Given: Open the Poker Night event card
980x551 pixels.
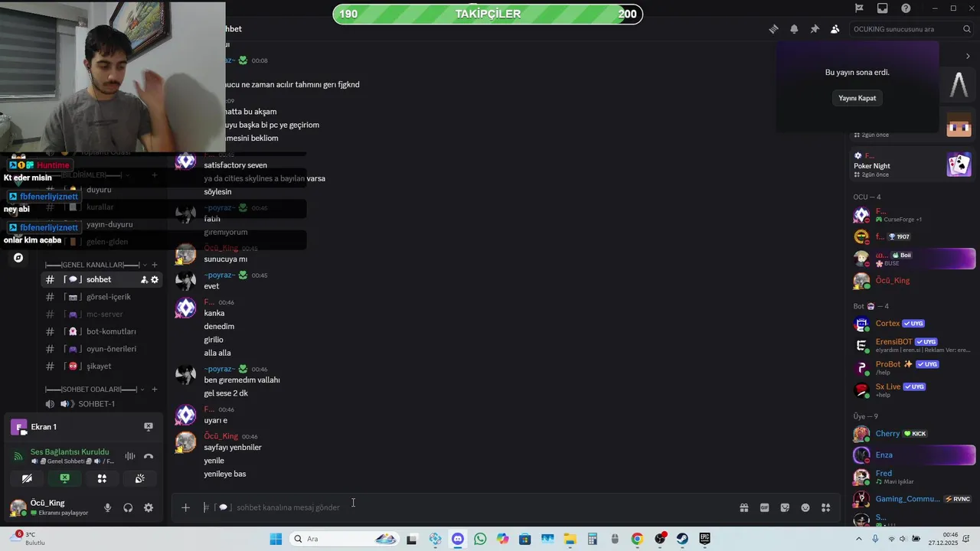Looking at the screenshot, I should [x=913, y=165].
